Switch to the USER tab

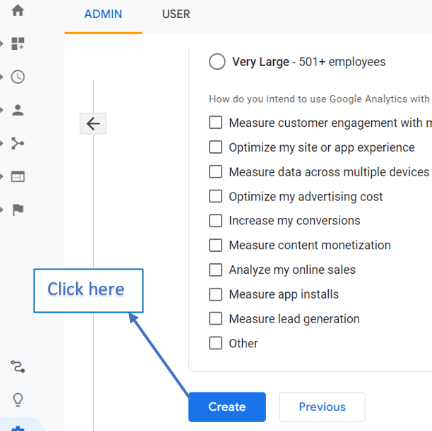(x=176, y=14)
